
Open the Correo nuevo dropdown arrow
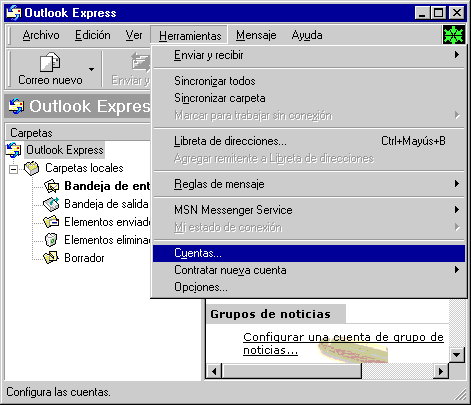click(91, 69)
